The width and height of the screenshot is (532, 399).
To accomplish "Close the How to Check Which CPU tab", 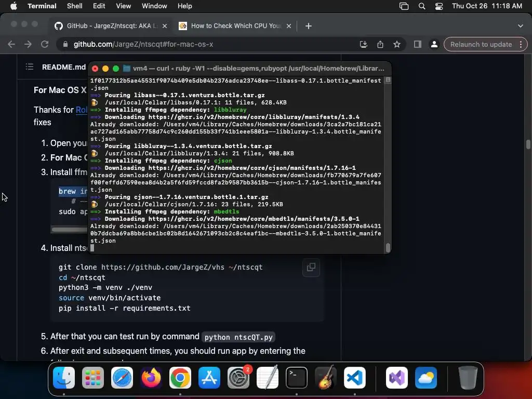I will (x=289, y=26).
